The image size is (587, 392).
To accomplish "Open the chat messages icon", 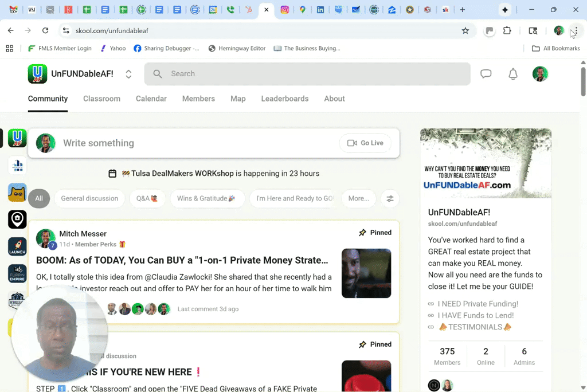I will (486, 74).
